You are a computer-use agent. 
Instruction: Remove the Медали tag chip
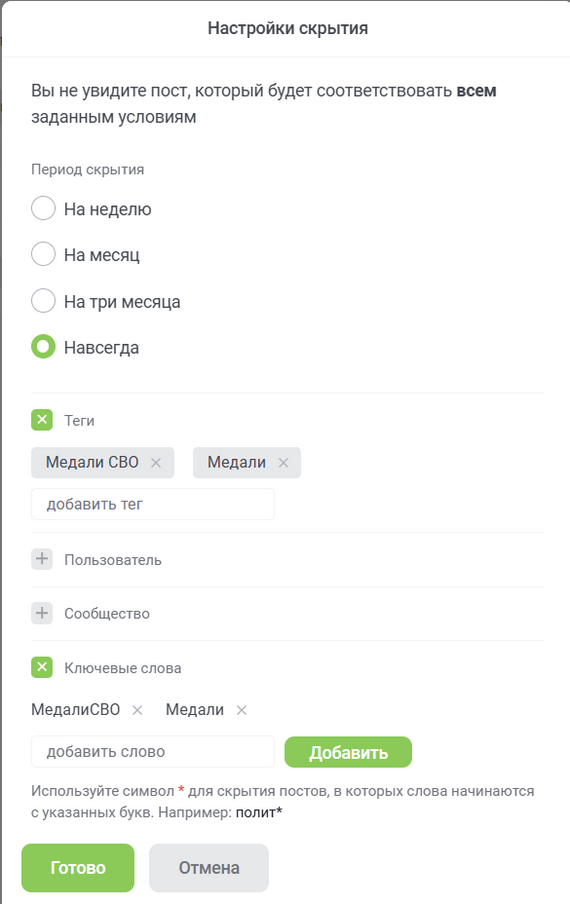point(283,462)
